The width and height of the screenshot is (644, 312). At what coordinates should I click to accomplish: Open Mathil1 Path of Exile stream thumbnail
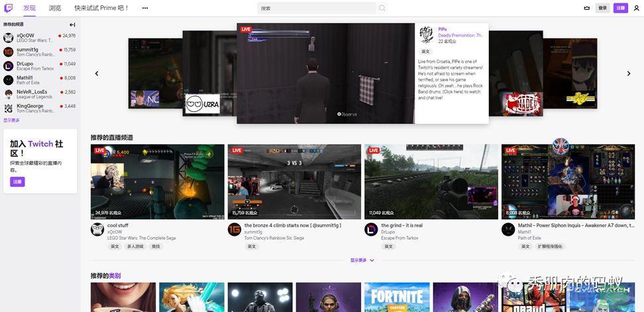click(x=568, y=182)
